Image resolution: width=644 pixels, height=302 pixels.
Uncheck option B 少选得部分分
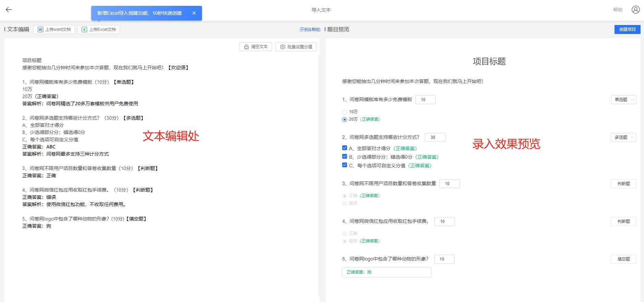pyautogui.click(x=345, y=157)
